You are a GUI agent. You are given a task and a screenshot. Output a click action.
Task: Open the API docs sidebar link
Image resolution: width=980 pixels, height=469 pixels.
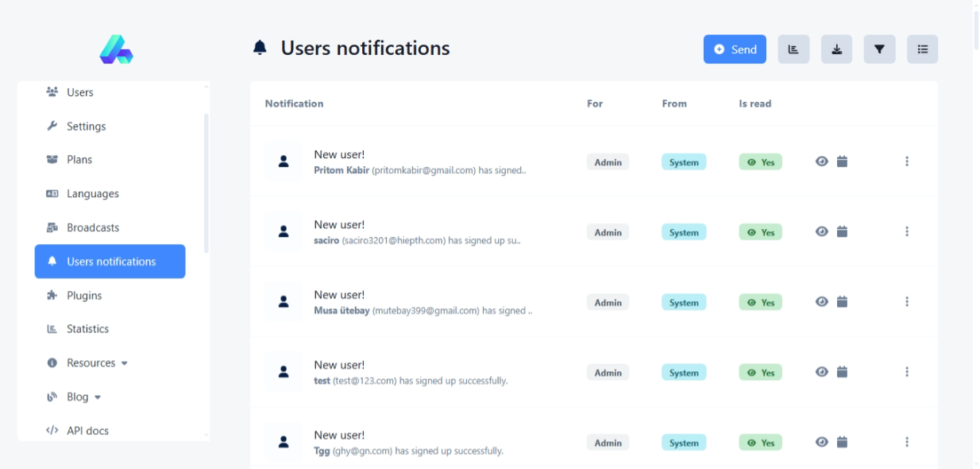87,430
